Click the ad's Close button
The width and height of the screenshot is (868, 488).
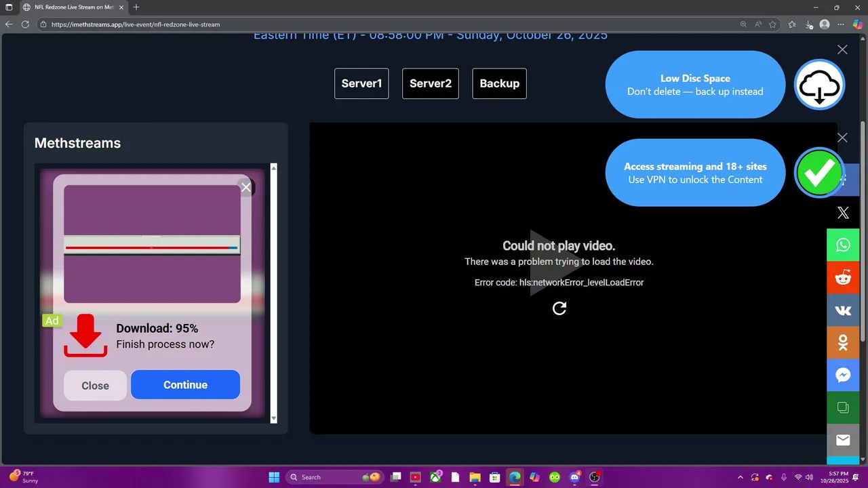coord(95,386)
